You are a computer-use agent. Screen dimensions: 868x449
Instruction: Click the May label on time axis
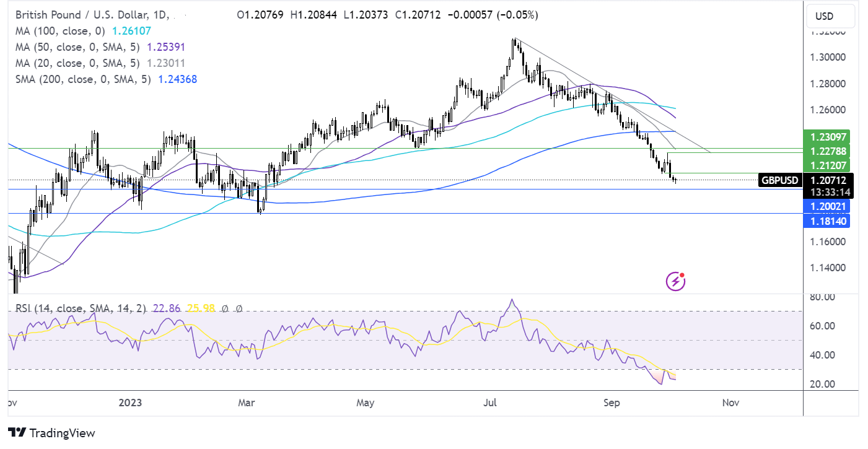tap(366, 403)
